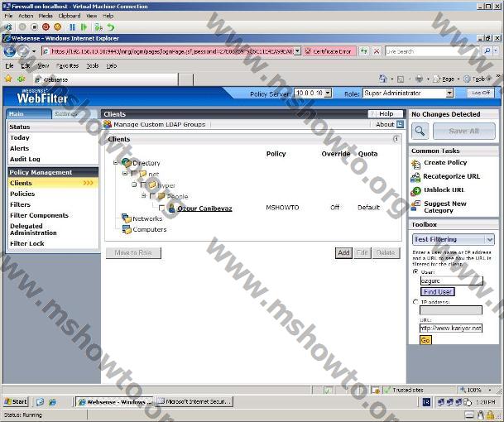This screenshot has width=504, height=422.
Task: Click Manage Custom LDAP Groups icon
Action: click(108, 124)
